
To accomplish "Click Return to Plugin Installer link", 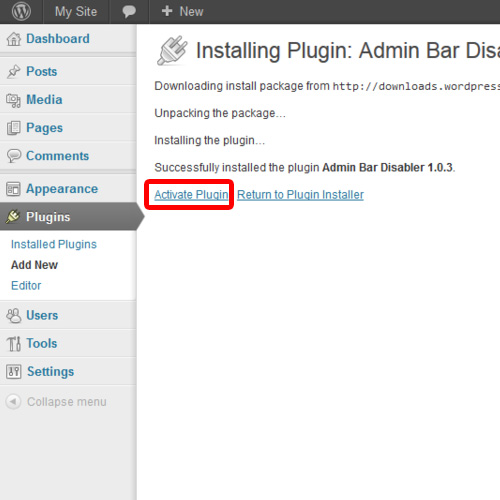I will 300,195.
